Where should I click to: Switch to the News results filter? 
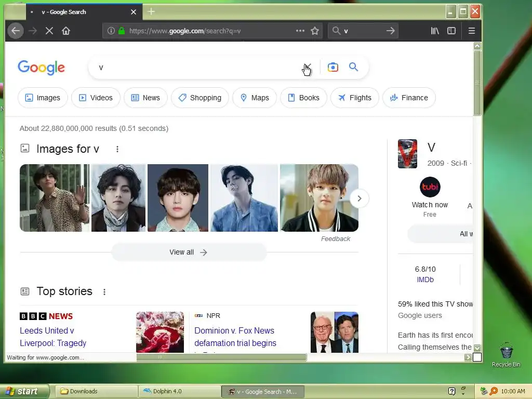tap(145, 98)
